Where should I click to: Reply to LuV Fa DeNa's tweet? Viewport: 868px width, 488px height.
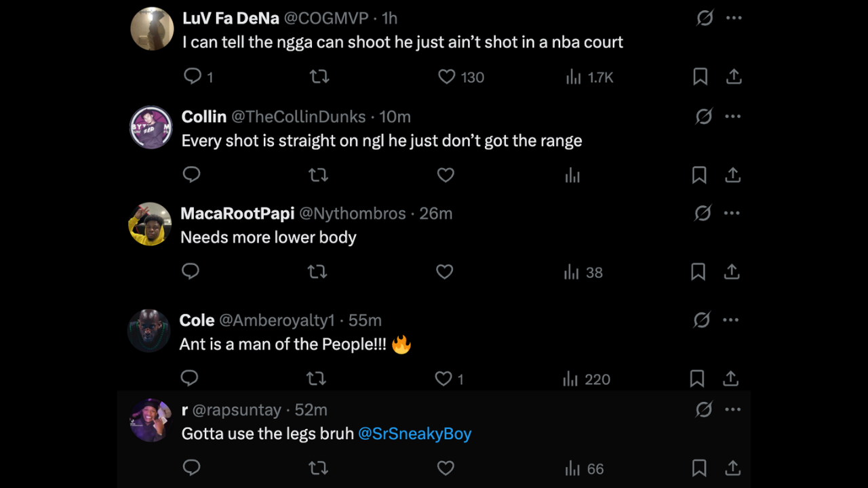[192, 77]
